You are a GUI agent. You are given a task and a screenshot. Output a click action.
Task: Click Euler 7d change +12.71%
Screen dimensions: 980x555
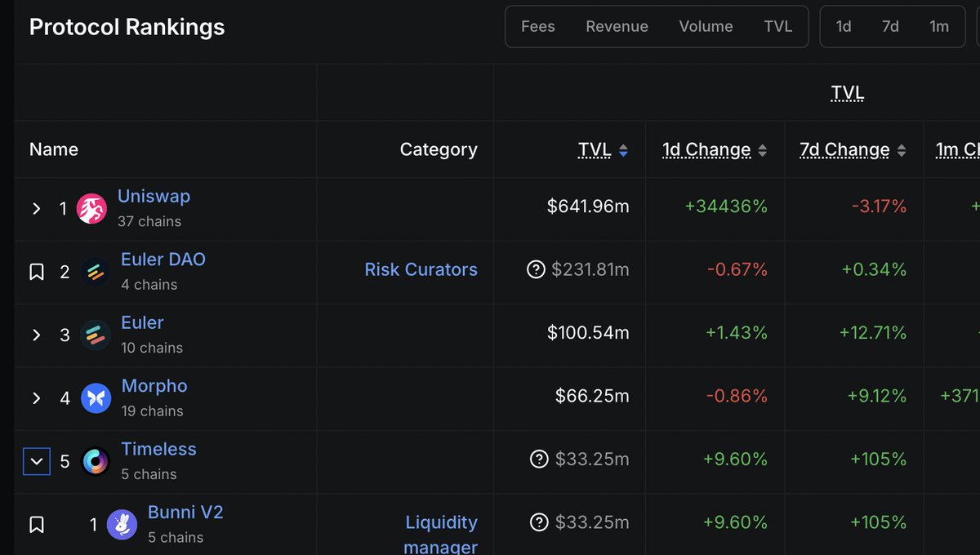pyautogui.click(x=873, y=333)
